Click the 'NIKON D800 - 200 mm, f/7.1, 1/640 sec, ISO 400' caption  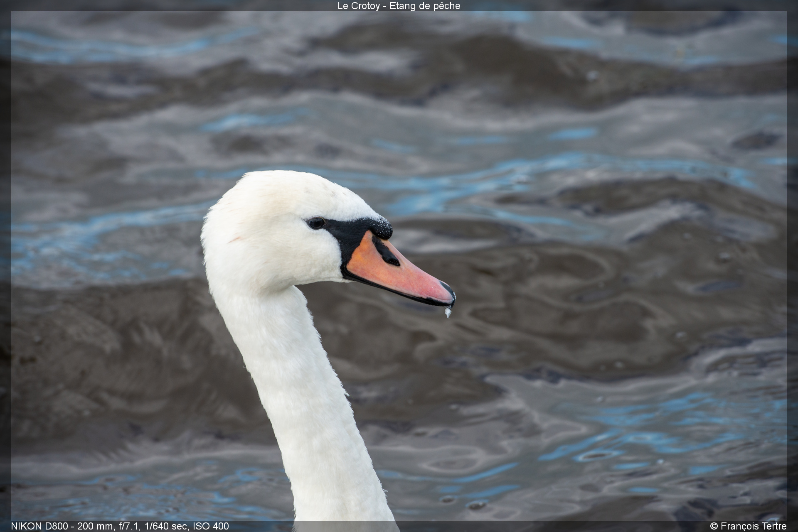(x=120, y=526)
